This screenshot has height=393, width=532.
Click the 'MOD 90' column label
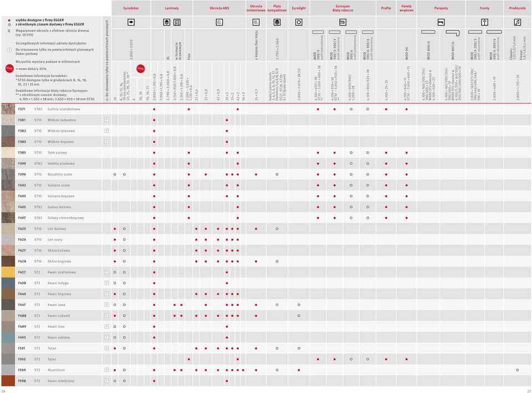click(406, 53)
